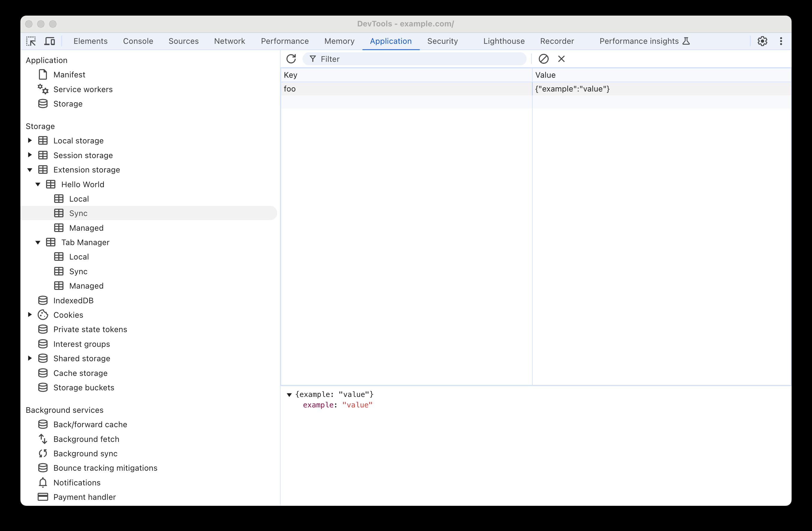
Task: Click the close filter icon
Action: (x=561, y=59)
